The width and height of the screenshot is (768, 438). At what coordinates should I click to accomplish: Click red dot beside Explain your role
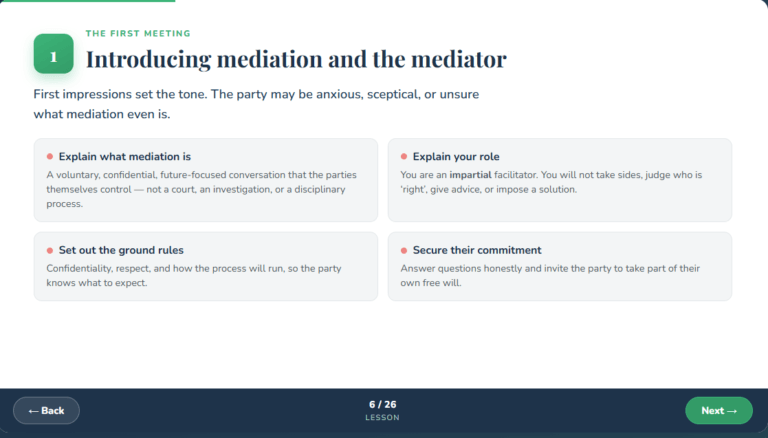pyautogui.click(x=404, y=157)
